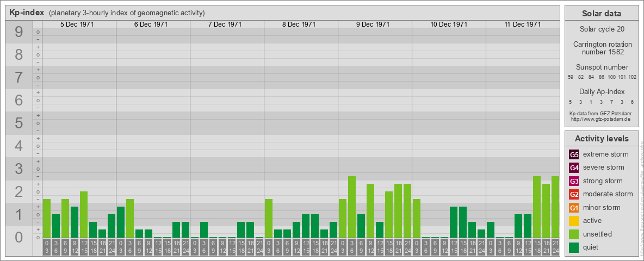Click the 18 21 time slot under 10 Dec
Image resolution: width=644 pixels, height=261 pixels.
472,247
